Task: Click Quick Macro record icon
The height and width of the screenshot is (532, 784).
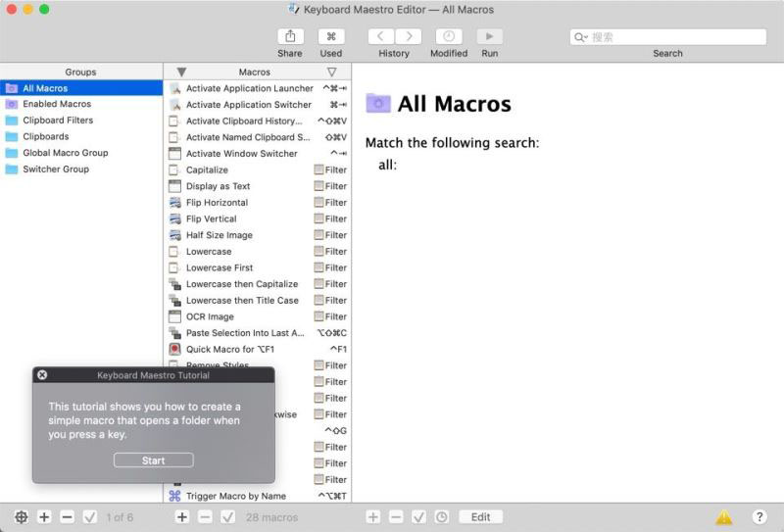Action: click(174, 349)
